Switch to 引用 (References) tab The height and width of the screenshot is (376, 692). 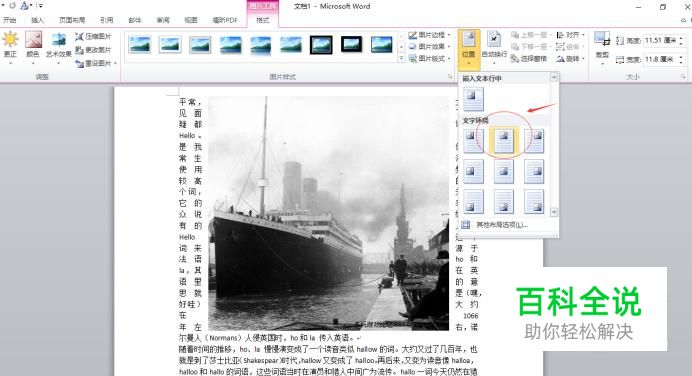tap(107, 20)
